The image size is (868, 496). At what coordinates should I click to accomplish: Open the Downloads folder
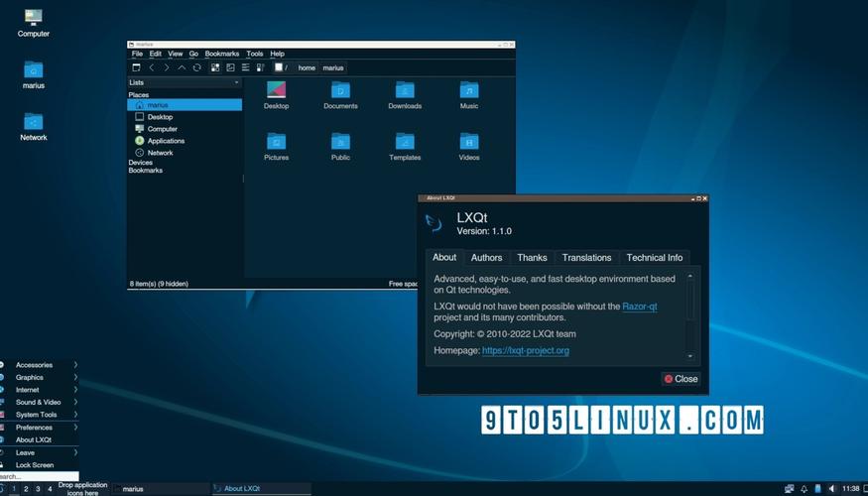pyautogui.click(x=405, y=95)
